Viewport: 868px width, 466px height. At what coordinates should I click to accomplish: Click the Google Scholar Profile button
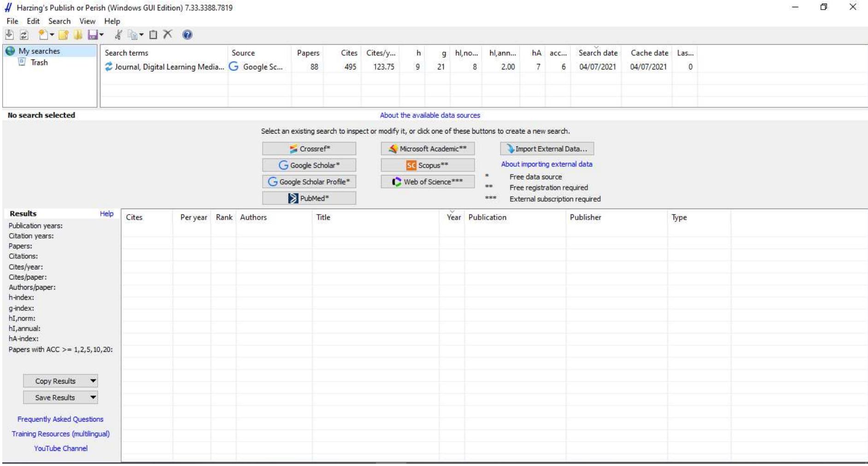coord(309,182)
